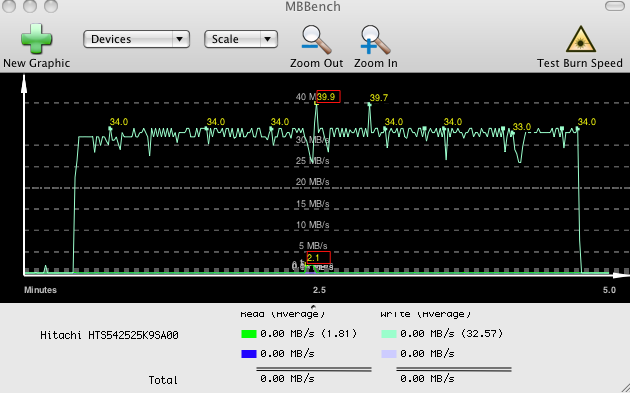Screen dimensions: 630x393
Task: Click the toolbar toggle pill in title bar
Action: pyautogui.click(x=614, y=6)
